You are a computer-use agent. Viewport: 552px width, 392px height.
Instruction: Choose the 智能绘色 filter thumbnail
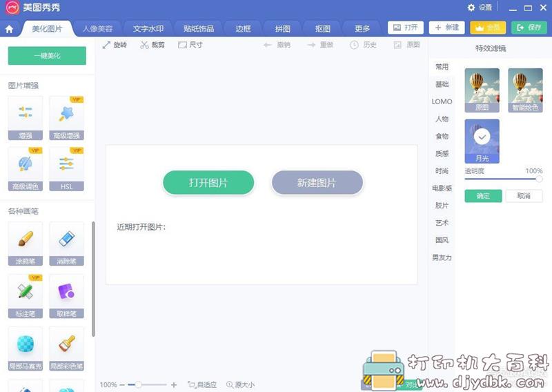[525, 90]
